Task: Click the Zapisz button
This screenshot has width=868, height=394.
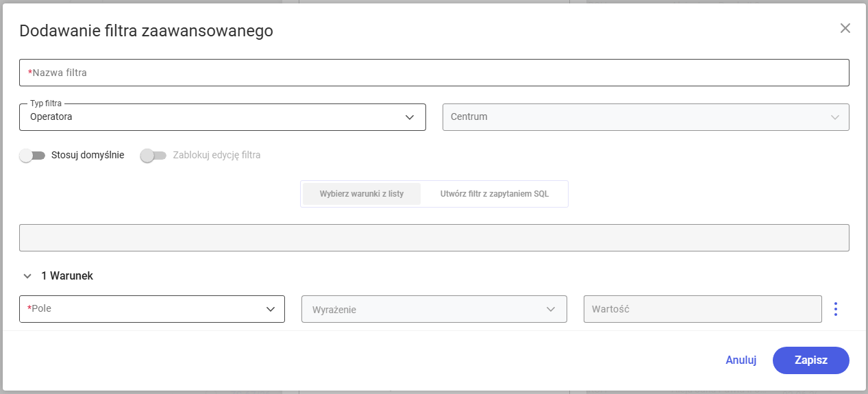Action: pyautogui.click(x=811, y=360)
